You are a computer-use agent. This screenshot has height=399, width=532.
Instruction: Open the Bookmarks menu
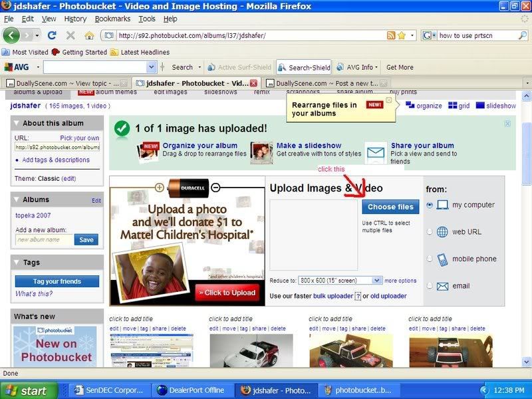click(112, 19)
